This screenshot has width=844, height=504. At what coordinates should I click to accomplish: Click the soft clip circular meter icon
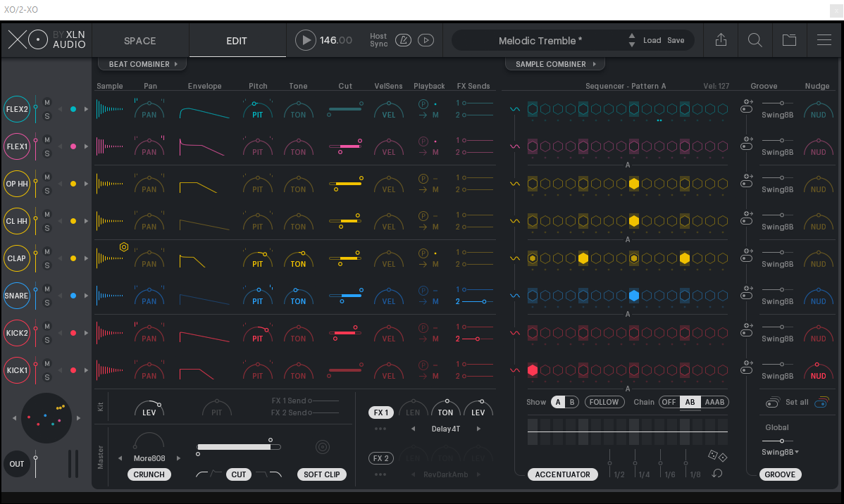(323, 447)
